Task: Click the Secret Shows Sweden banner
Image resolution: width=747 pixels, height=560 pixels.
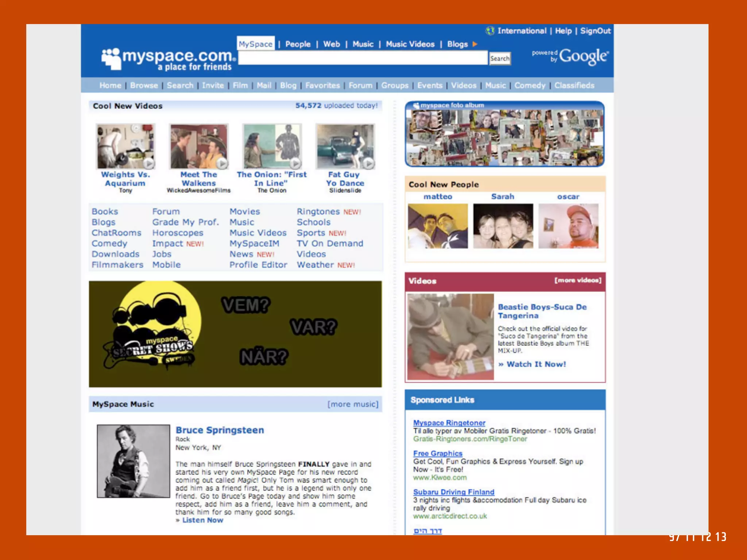Action: point(235,334)
